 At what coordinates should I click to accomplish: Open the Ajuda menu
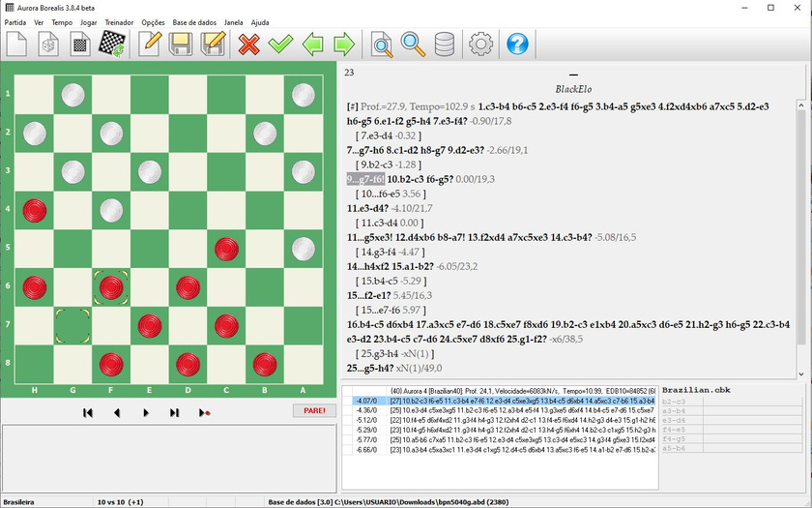tap(260, 22)
